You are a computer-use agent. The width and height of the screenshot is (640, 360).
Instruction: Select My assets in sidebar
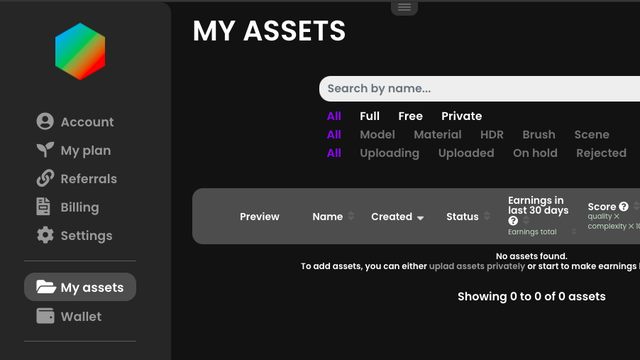pyautogui.click(x=80, y=287)
